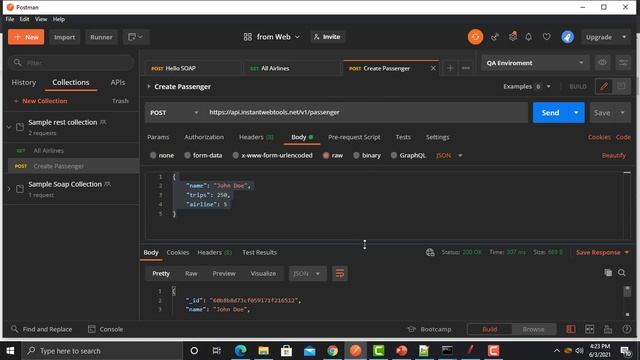The width and height of the screenshot is (640, 360).
Task: Select x-www-form-urlencoded body type
Action: tap(272, 156)
